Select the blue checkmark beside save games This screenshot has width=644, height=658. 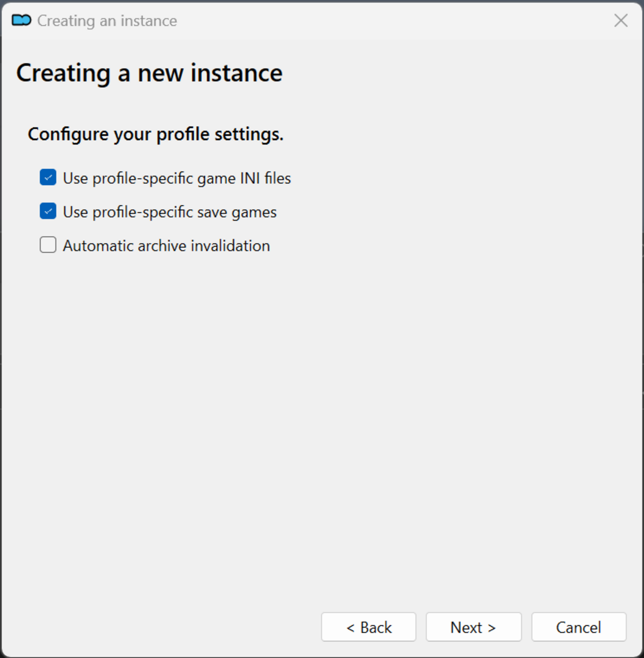48,211
